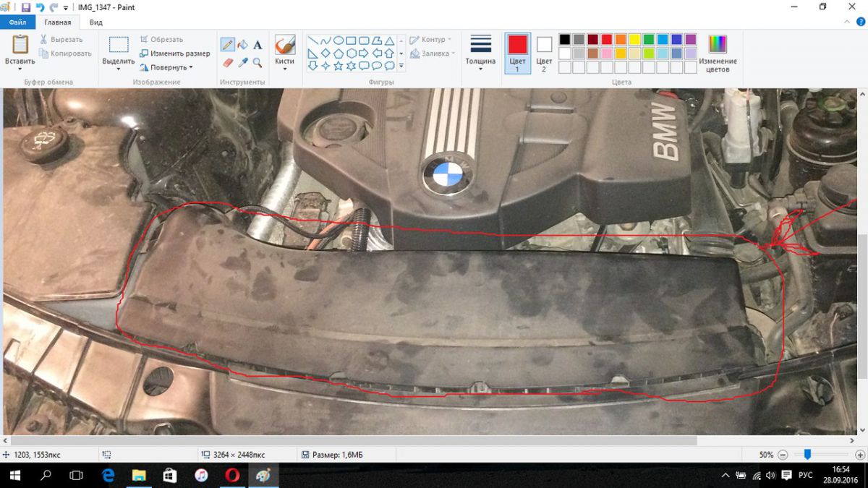Pick the green color swatch
This screenshot has width=868, height=488.
(649, 39)
